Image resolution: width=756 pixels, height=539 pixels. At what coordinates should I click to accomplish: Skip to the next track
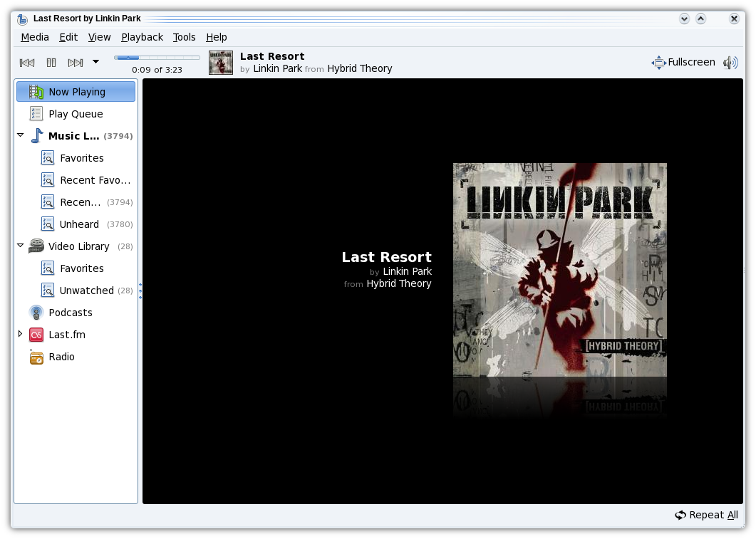(x=76, y=63)
